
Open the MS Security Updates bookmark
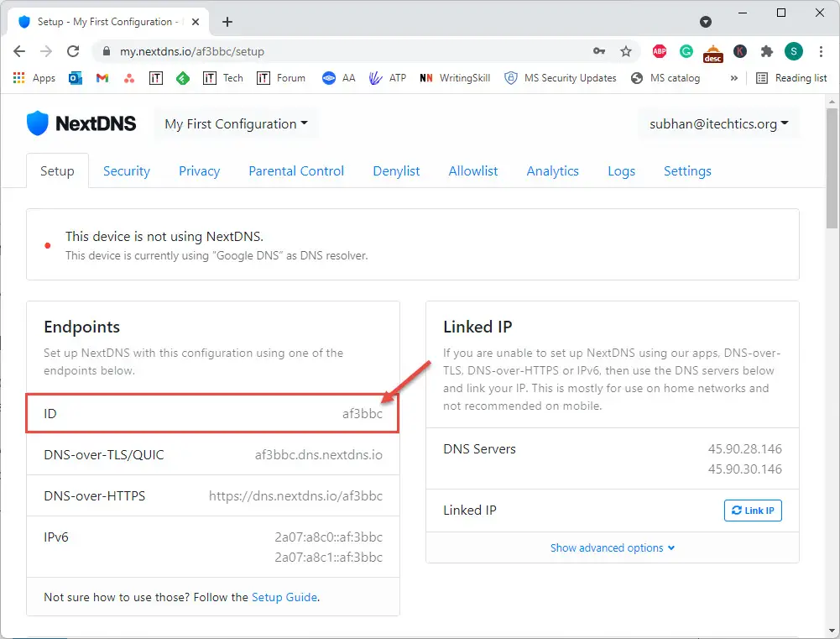561,78
